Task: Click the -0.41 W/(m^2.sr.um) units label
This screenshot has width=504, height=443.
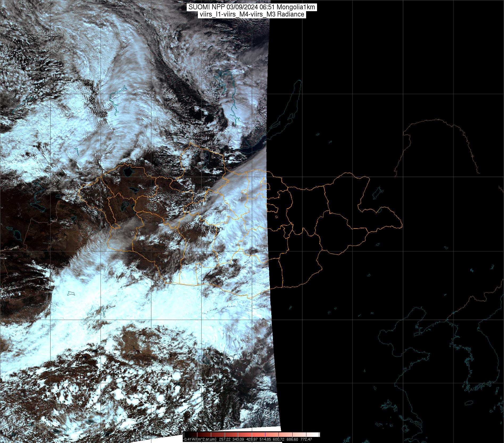Action: pos(199,440)
